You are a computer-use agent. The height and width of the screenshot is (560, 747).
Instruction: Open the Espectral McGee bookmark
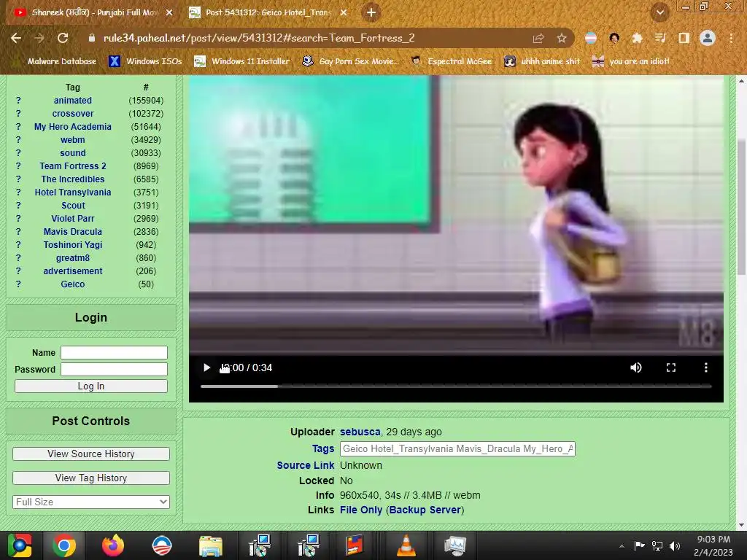point(451,61)
